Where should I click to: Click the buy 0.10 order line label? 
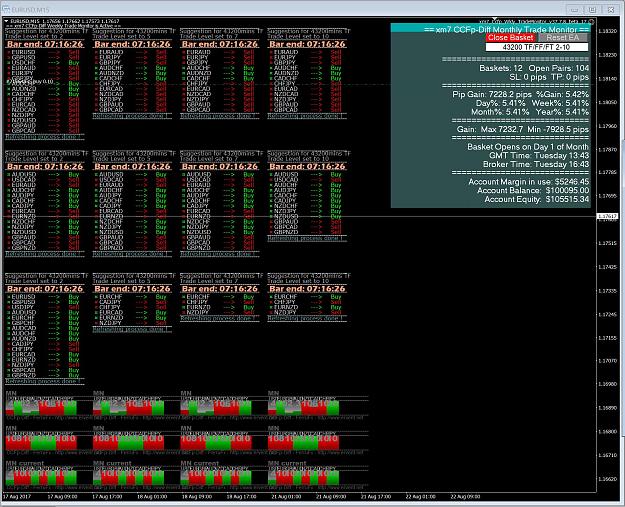(x=30, y=82)
